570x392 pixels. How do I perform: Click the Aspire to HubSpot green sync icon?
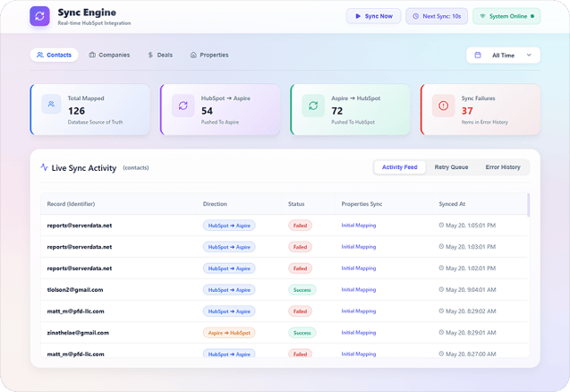click(x=313, y=106)
